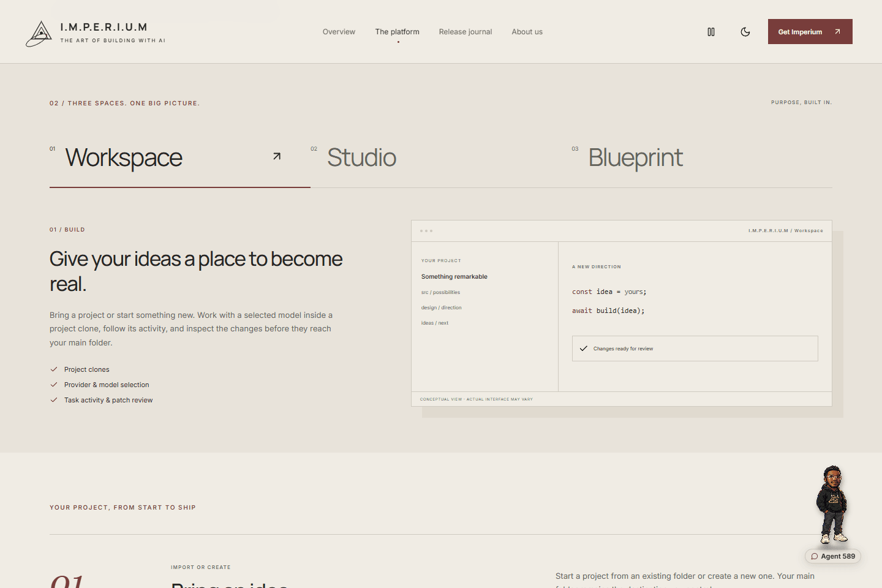Open The platform nav item
This screenshot has width=882, height=588.
tap(398, 32)
